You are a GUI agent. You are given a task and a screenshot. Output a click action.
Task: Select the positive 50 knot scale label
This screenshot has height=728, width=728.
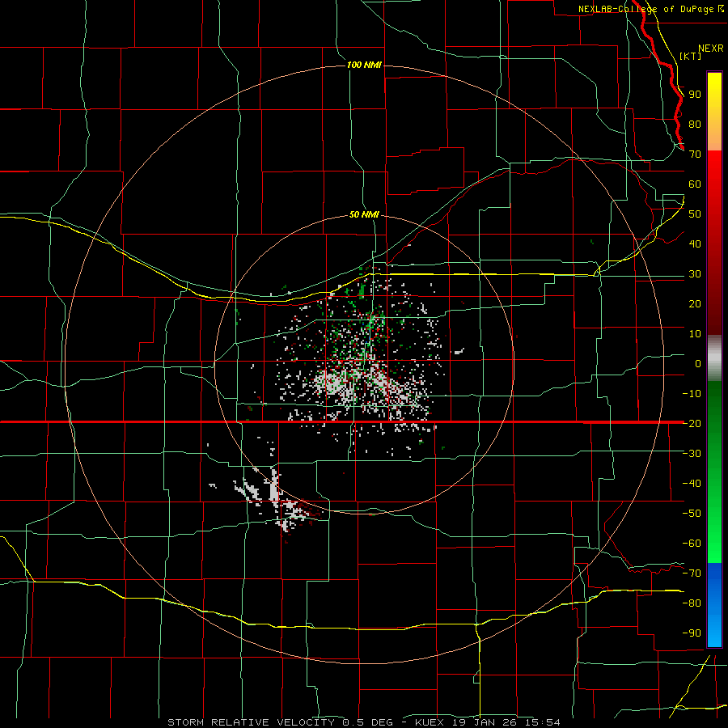click(695, 214)
